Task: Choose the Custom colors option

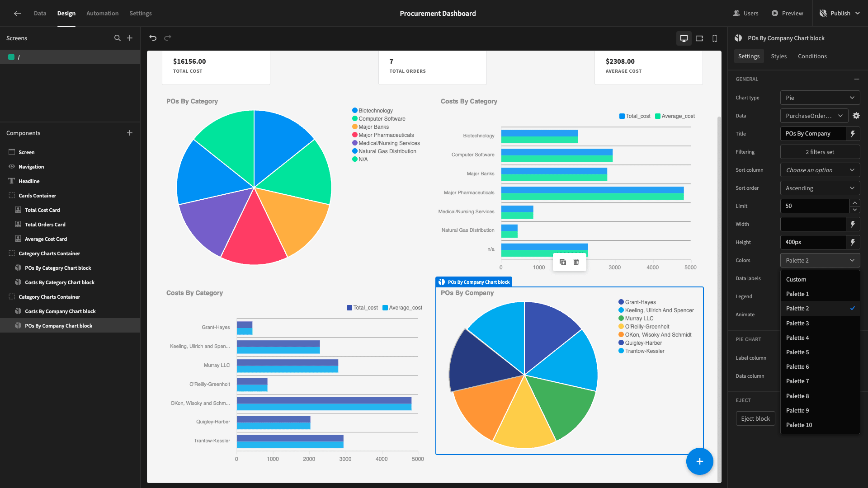Action: 820,279
